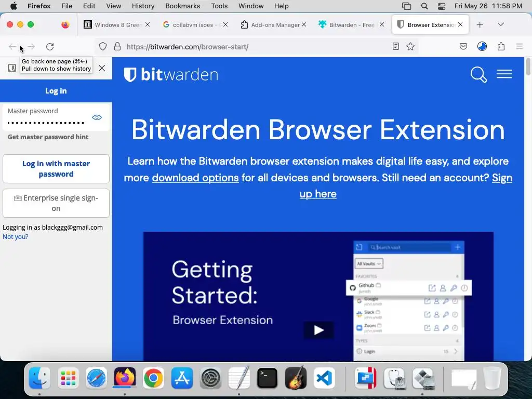Open Visual Studio Code from the Dock
Viewport: 532px width, 399px height.
(x=324, y=378)
